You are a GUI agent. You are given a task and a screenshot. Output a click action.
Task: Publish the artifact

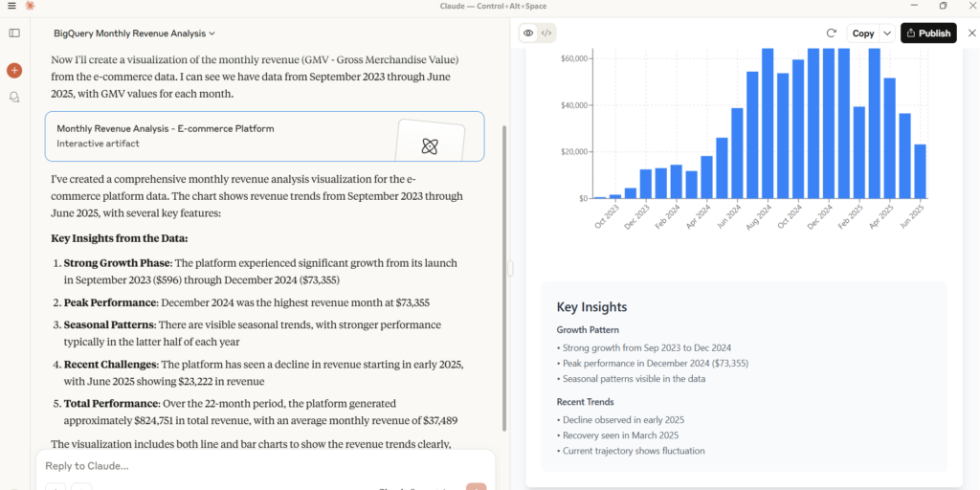tap(927, 33)
